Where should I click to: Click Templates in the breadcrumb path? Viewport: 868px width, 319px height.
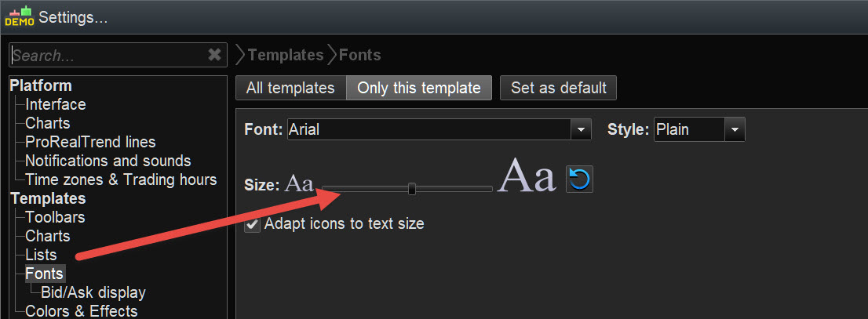286,55
